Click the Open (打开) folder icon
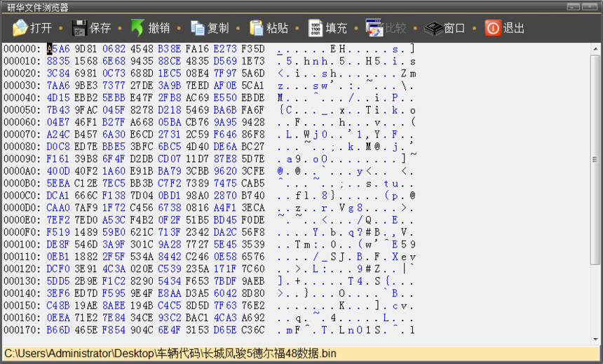 tap(20, 28)
